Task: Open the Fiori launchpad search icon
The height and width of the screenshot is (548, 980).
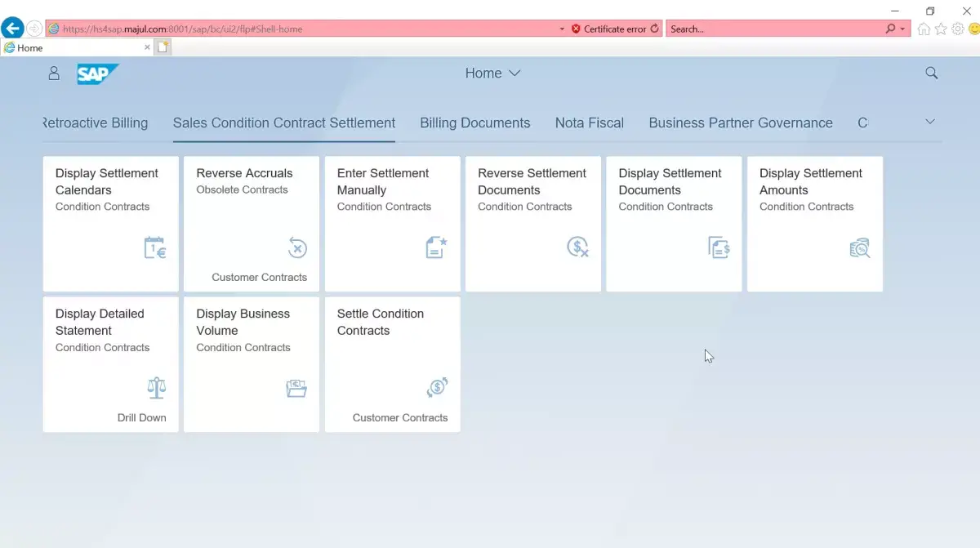Action: (931, 73)
